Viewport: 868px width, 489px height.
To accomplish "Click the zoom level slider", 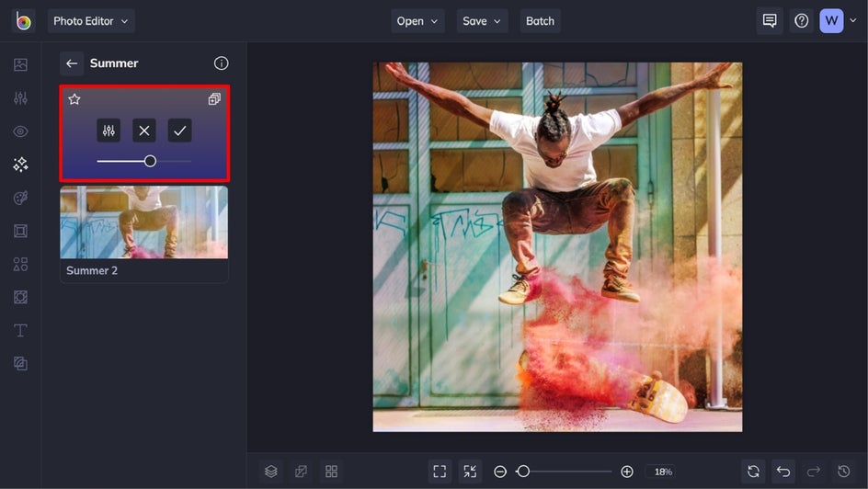I will pyautogui.click(x=564, y=472).
